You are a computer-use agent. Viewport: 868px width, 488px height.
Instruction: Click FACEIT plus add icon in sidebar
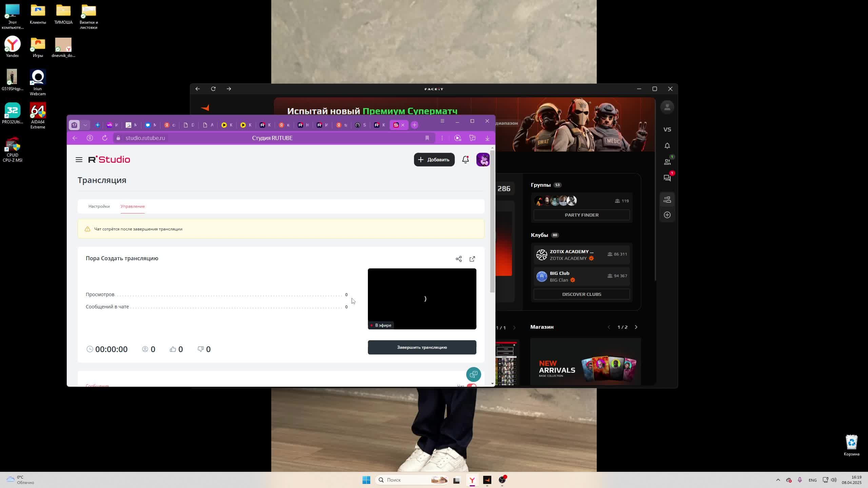pos(667,215)
